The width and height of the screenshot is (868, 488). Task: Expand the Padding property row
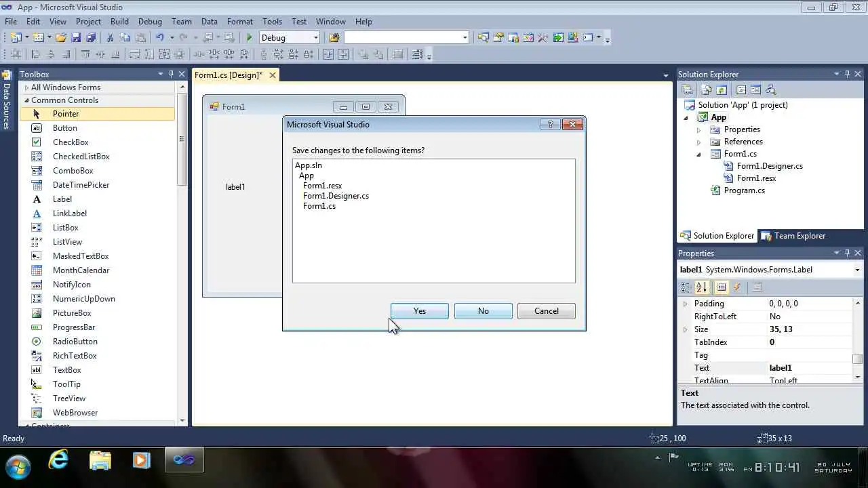tap(685, 304)
